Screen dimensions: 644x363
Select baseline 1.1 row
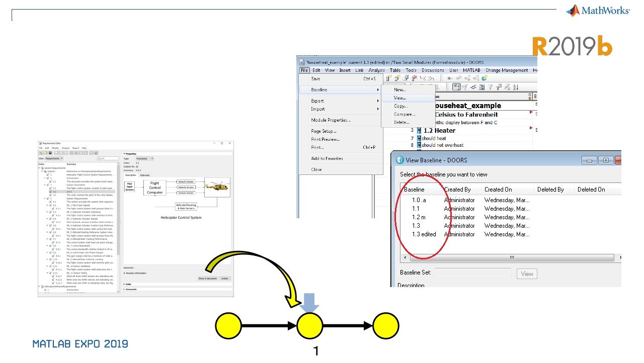point(511,208)
